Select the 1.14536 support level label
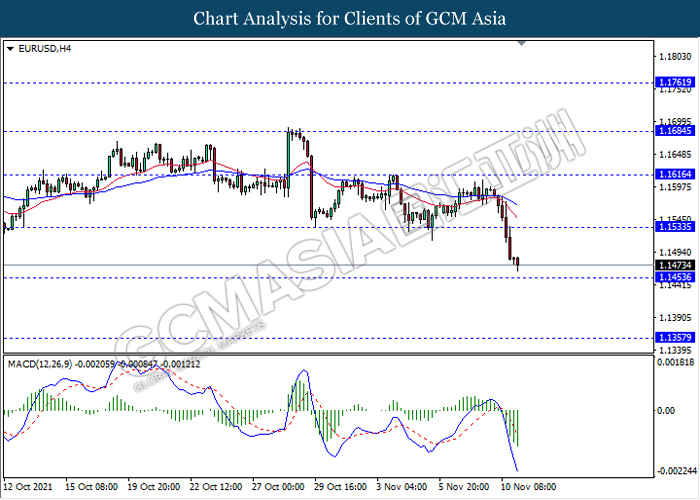Image resolution: width=700 pixels, height=500 pixels. 675,277
